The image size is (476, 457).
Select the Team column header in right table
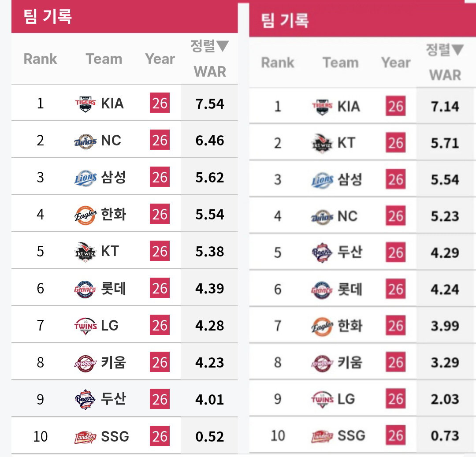[x=341, y=63]
